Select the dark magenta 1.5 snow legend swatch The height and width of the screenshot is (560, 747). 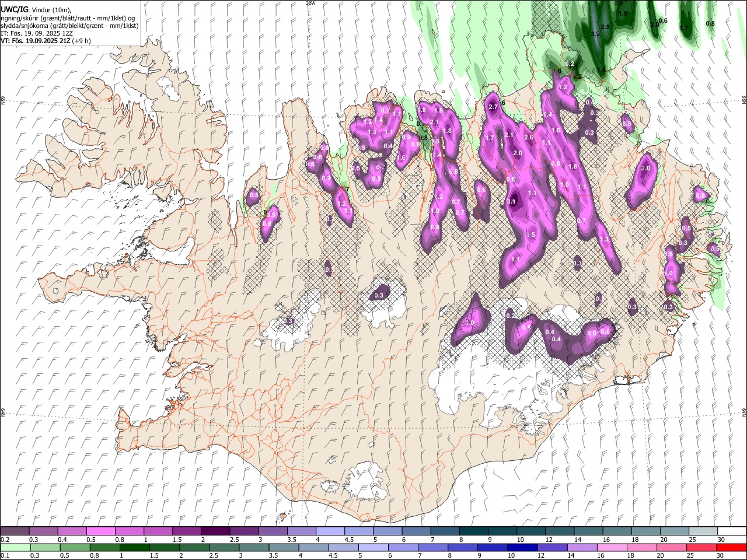(x=187, y=531)
